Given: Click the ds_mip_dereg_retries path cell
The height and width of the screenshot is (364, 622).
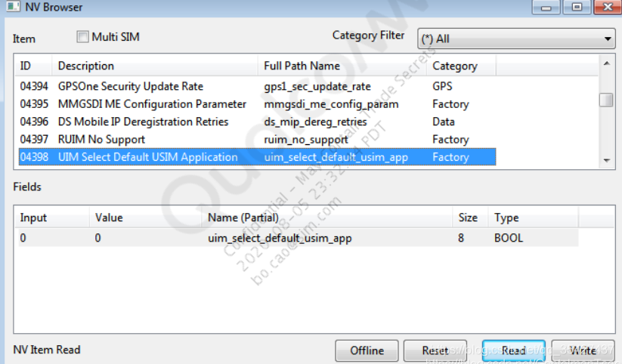Looking at the screenshot, I should 315,122.
